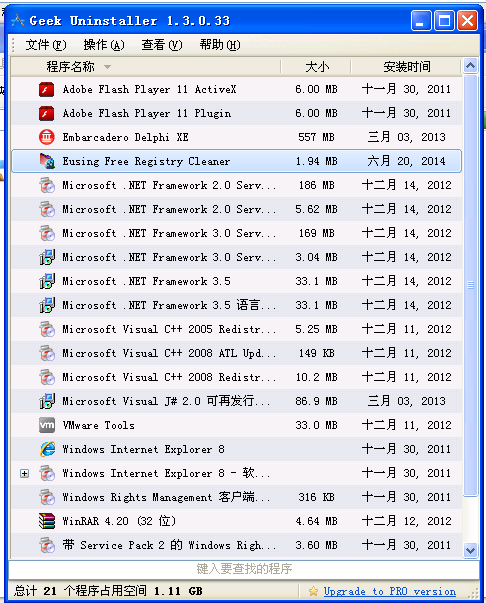Click the scrollbar up arrow

point(470,66)
